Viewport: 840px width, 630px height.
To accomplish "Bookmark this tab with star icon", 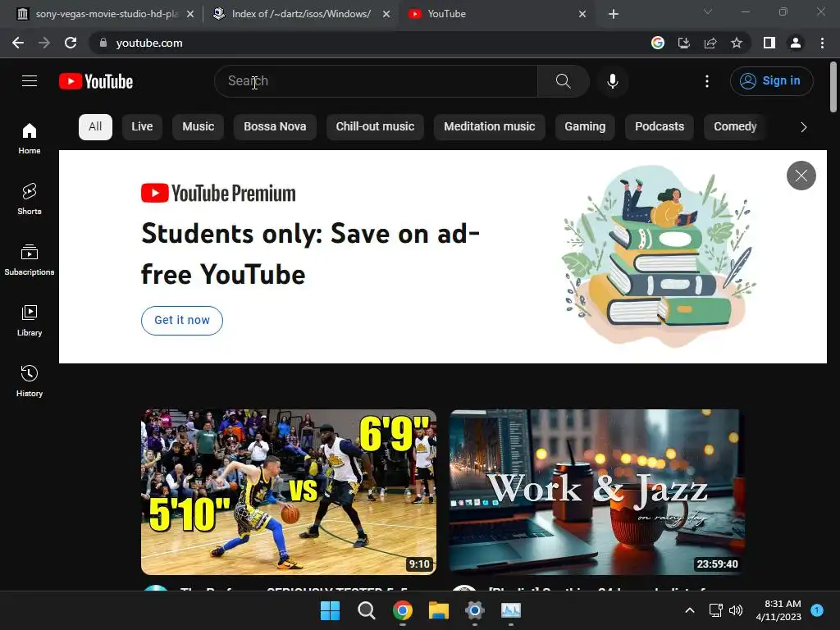I will (x=737, y=43).
